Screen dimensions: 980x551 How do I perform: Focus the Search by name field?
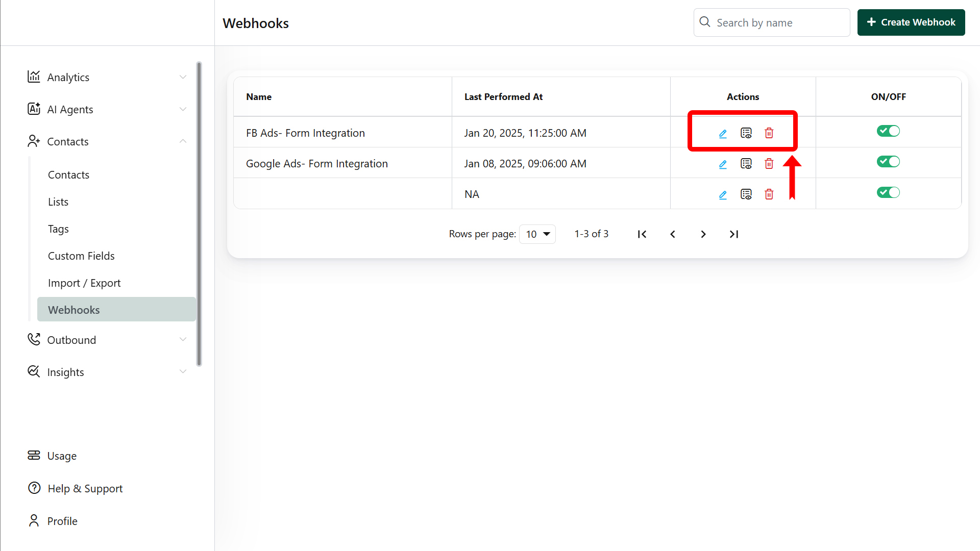pyautogui.click(x=772, y=22)
